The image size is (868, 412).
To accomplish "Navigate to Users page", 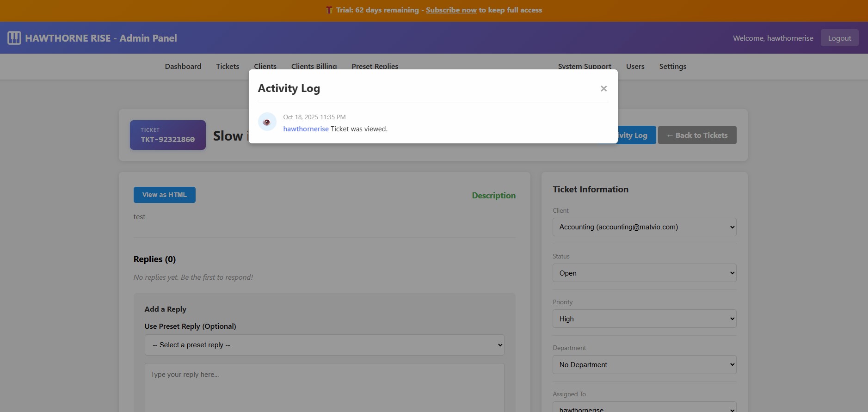I will point(635,66).
